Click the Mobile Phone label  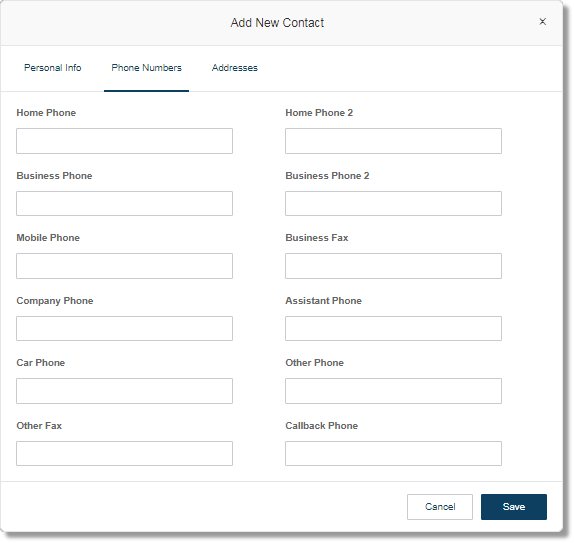[x=48, y=238]
